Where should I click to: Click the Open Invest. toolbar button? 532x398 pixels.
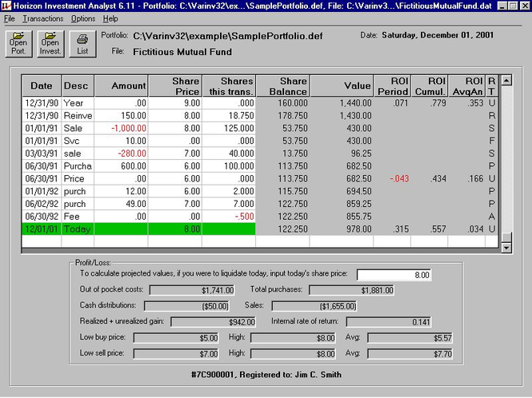[50, 44]
